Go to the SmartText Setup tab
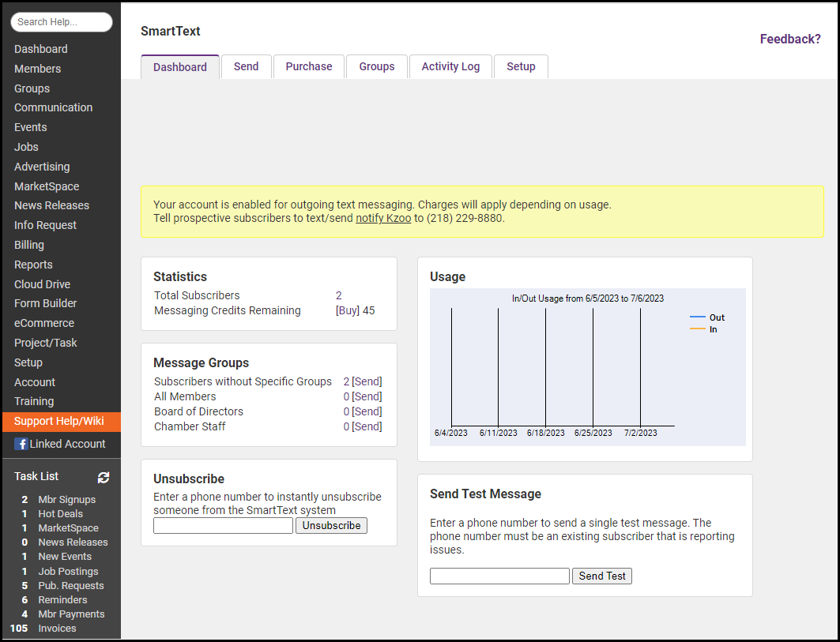840x642 pixels. point(521,66)
